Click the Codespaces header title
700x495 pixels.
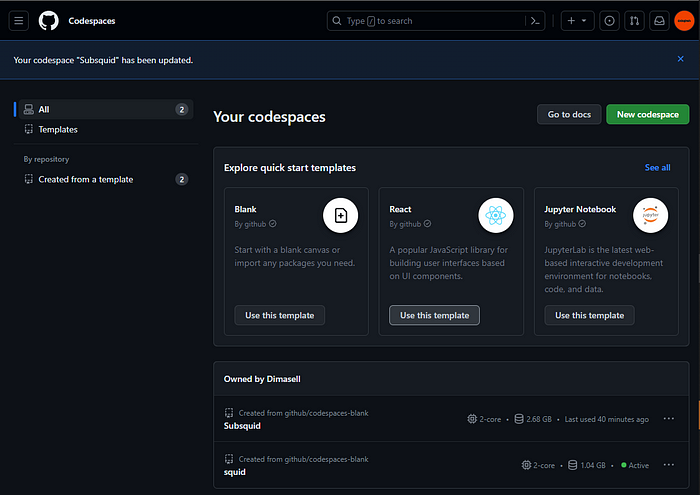tap(92, 21)
